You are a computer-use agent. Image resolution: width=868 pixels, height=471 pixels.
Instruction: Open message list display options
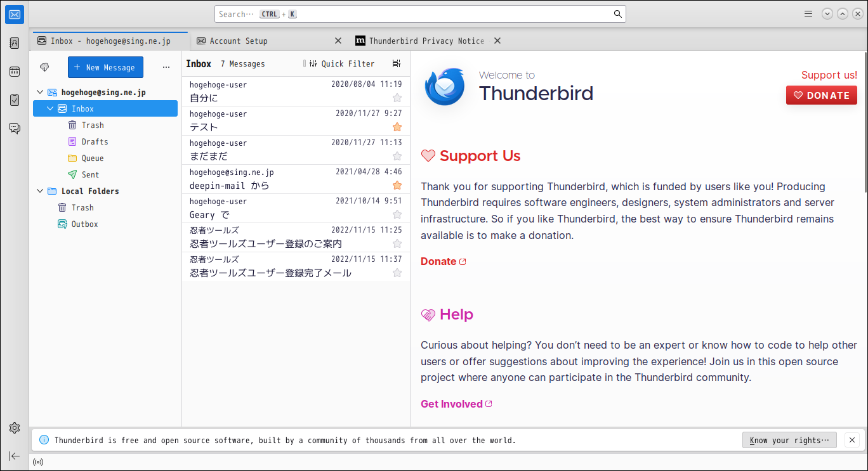click(x=397, y=63)
